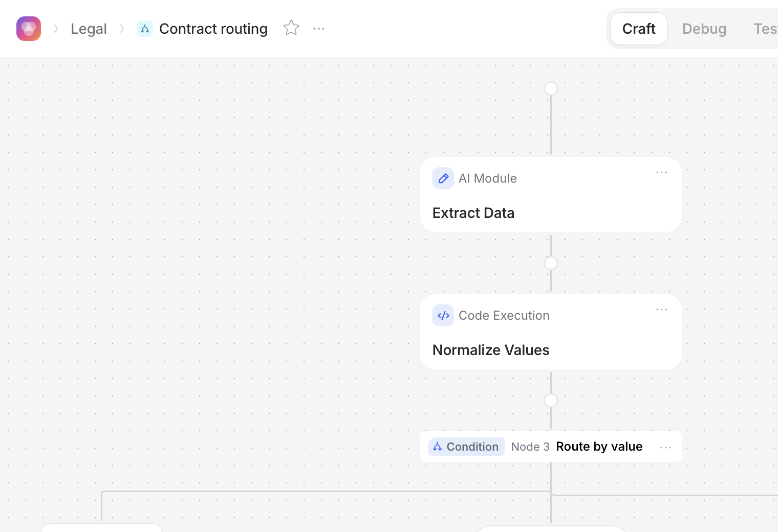
Task: Click breadcrumb chevron before Legal
Action: [x=56, y=29]
